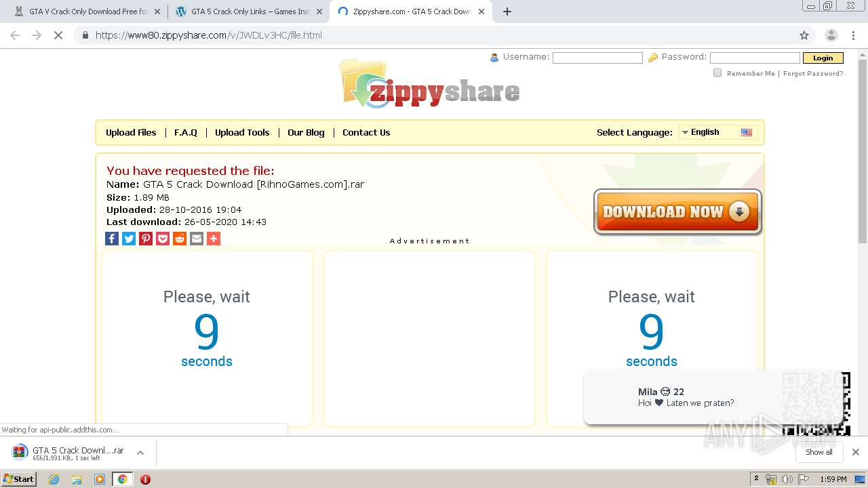
Task: Expand the language selection dropdown
Action: tap(717, 132)
